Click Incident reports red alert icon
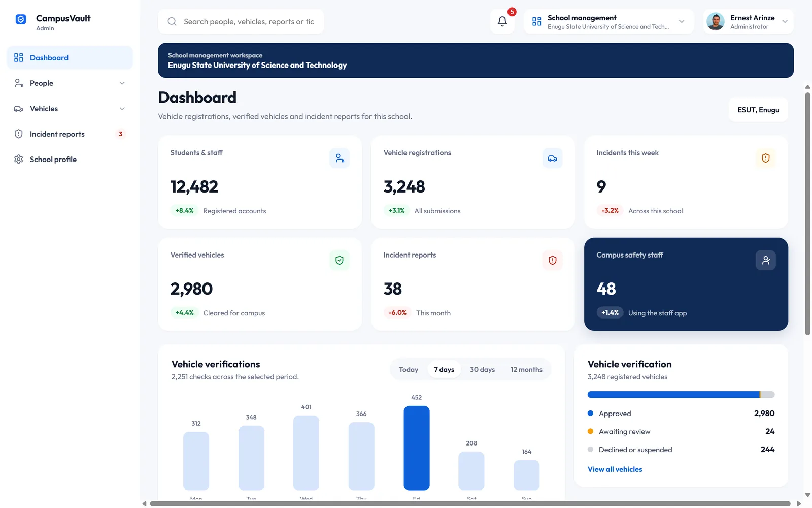This screenshot has width=812, height=508. 552,260
